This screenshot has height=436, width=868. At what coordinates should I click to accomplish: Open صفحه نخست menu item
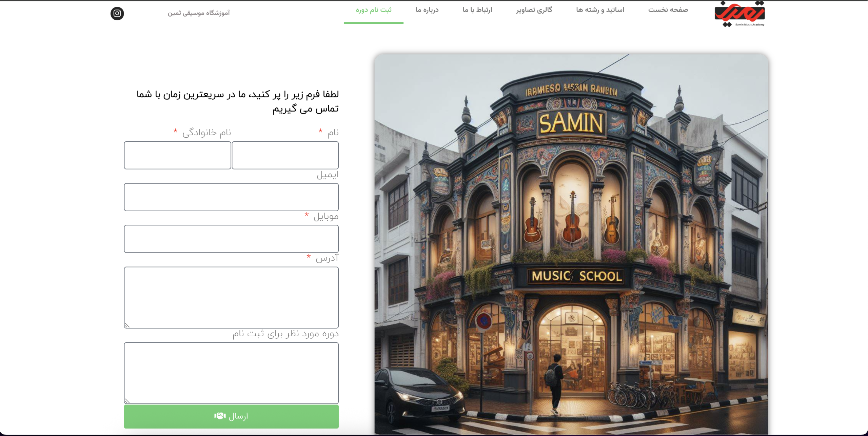pyautogui.click(x=668, y=10)
